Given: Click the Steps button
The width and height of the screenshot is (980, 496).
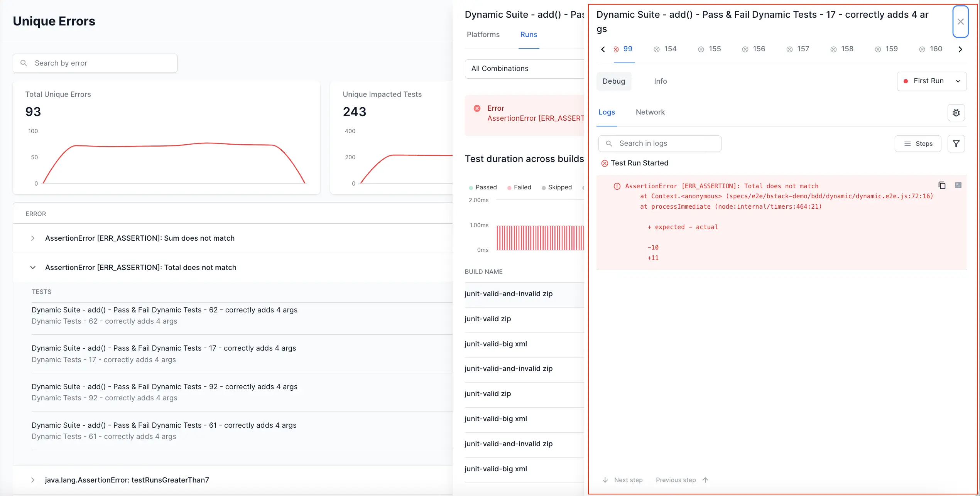Looking at the screenshot, I should (x=918, y=143).
